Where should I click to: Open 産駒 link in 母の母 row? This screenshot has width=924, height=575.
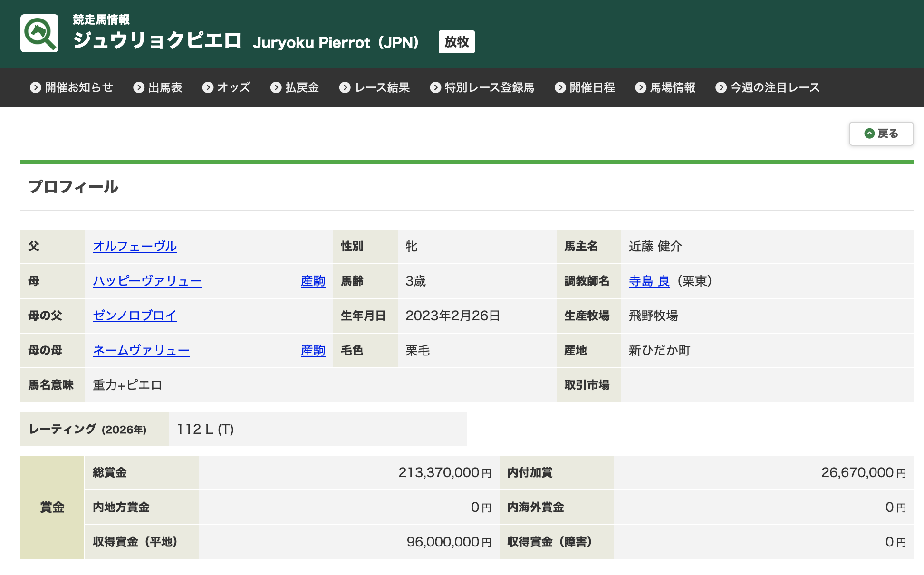click(x=313, y=350)
